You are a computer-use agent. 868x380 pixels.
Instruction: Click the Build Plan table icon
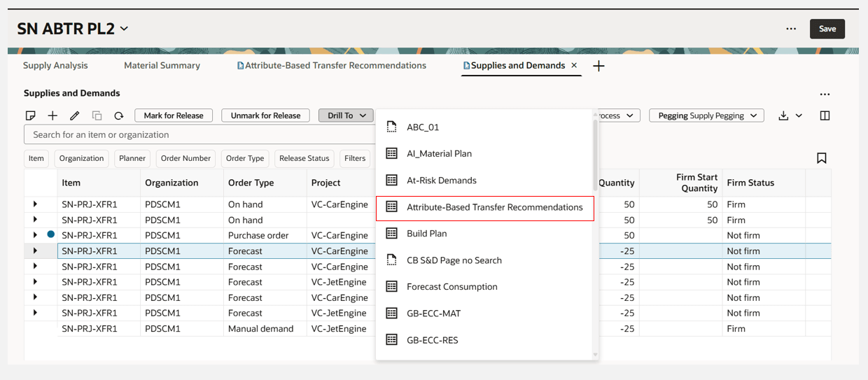[392, 234]
